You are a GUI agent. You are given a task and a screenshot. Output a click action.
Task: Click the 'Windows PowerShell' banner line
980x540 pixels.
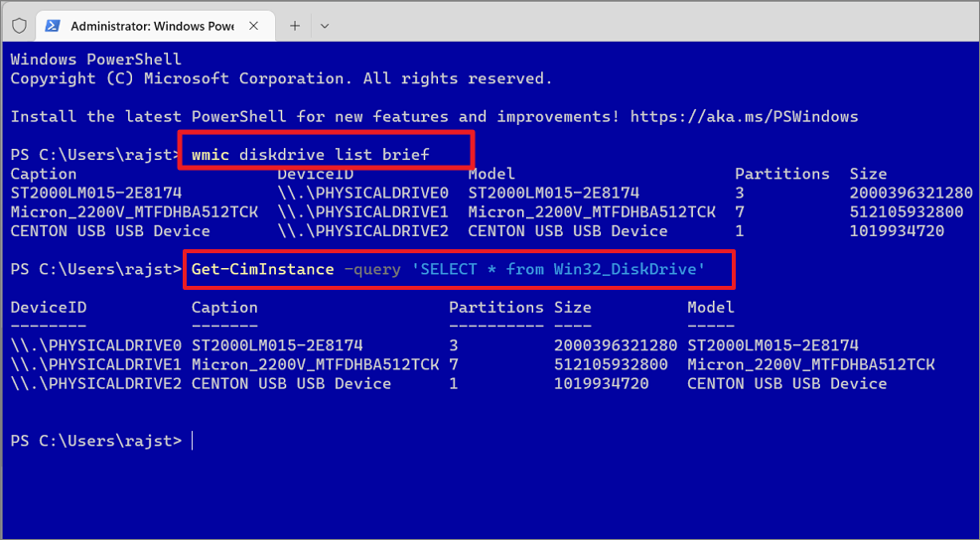96,60
